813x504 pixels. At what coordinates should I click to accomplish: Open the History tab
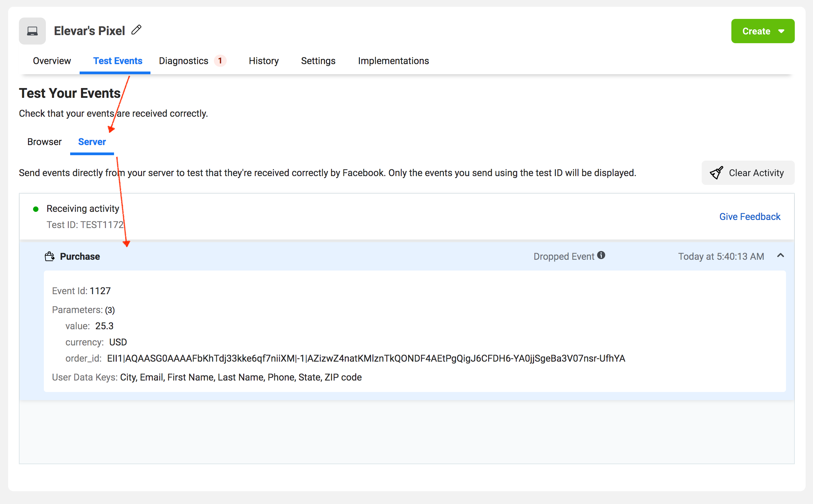click(x=264, y=61)
